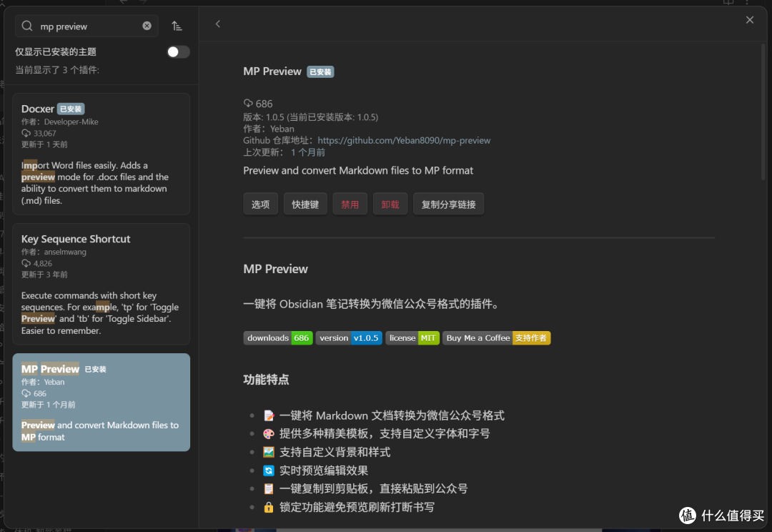The width and height of the screenshot is (772, 532).
Task: Click version line '版本: 1.0.5'
Action: 311,117
